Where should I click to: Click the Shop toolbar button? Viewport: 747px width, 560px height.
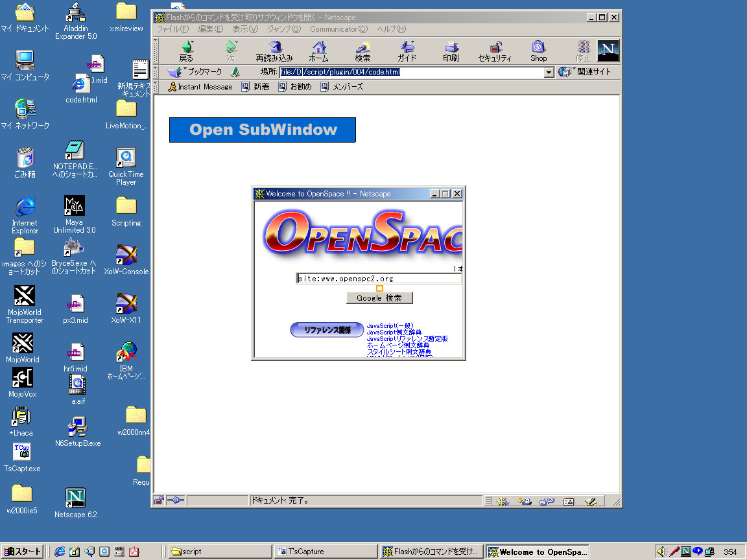[x=538, y=51]
